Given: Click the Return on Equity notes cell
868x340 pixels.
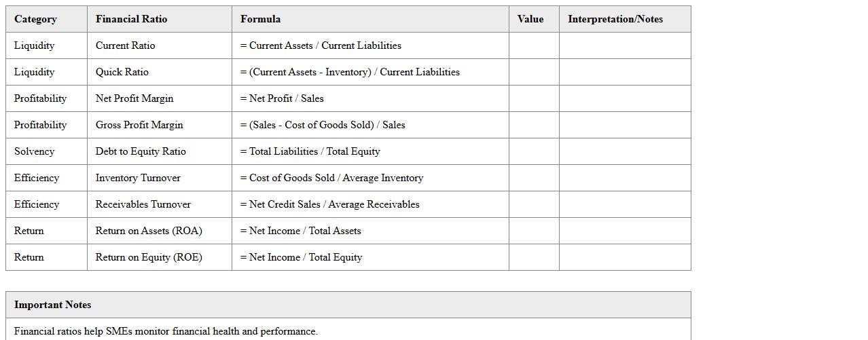Looking at the screenshot, I should pyautogui.click(x=625, y=257).
